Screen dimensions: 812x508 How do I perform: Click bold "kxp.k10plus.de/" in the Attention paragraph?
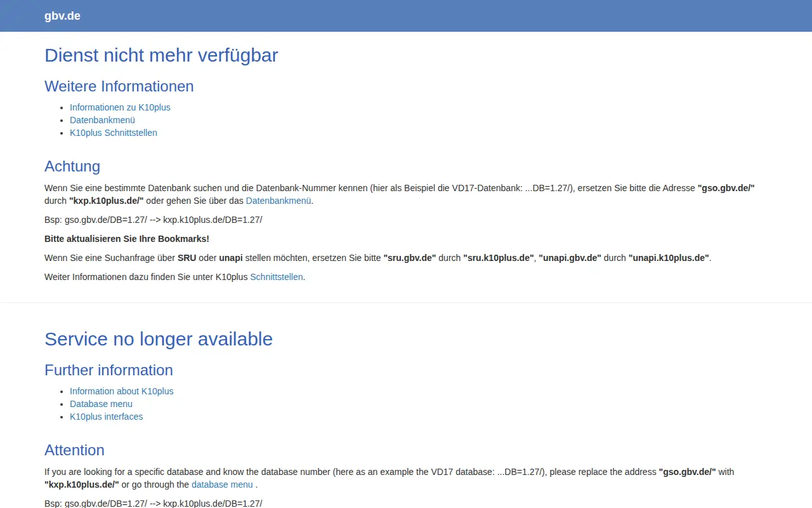point(82,485)
